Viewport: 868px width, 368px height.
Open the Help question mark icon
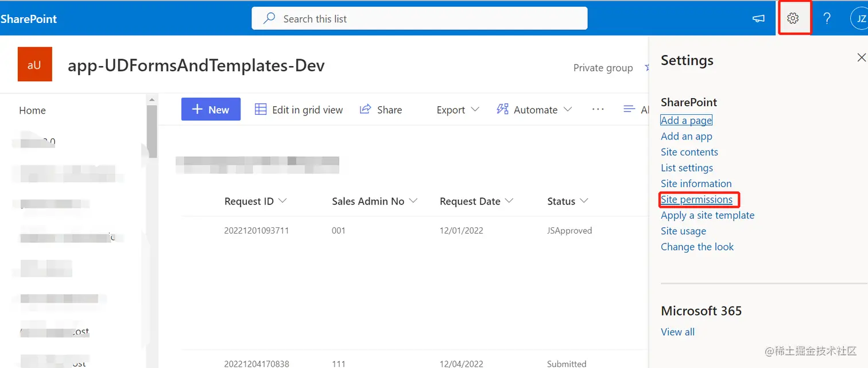(x=827, y=18)
